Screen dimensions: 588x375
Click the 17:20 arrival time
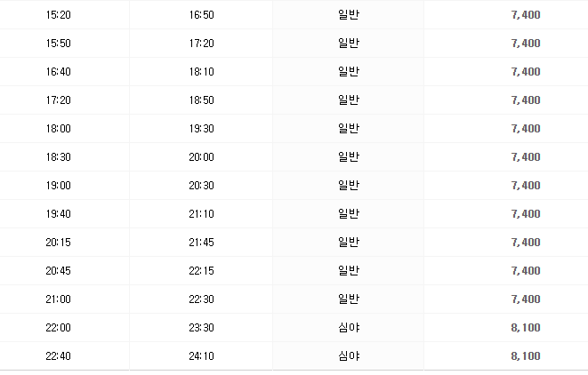tap(201, 43)
